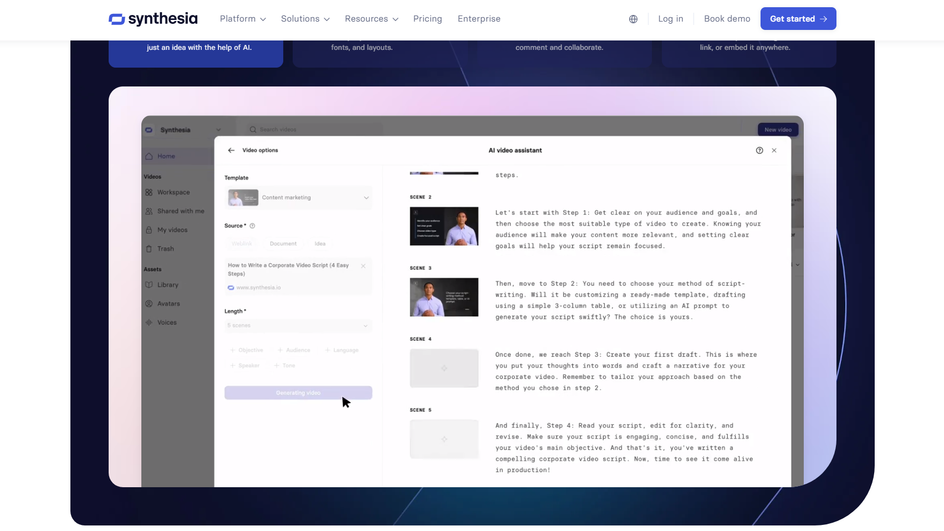Screen dimensions: 944x531
Task: Select the 'comment and collaborate' feature card
Action: (x=562, y=54)
